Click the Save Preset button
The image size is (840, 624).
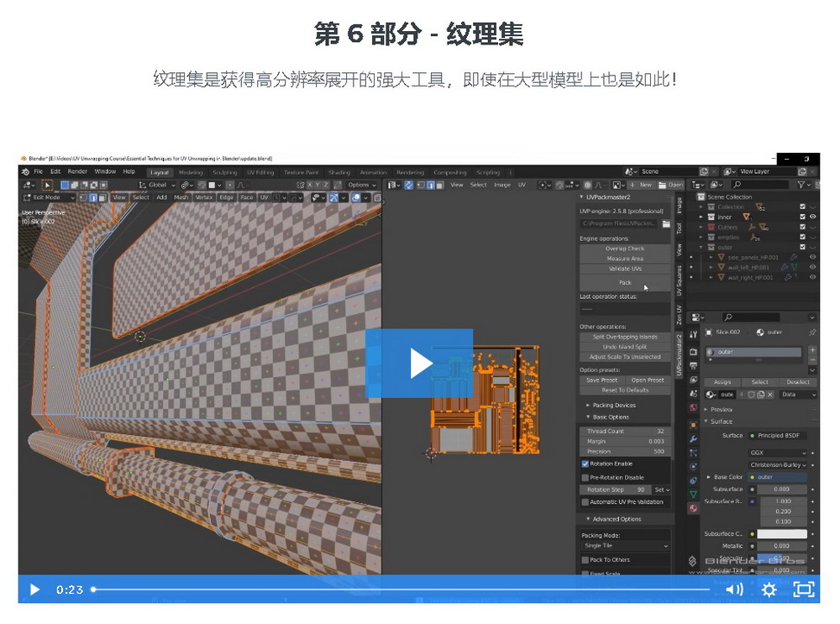(601, 380)
